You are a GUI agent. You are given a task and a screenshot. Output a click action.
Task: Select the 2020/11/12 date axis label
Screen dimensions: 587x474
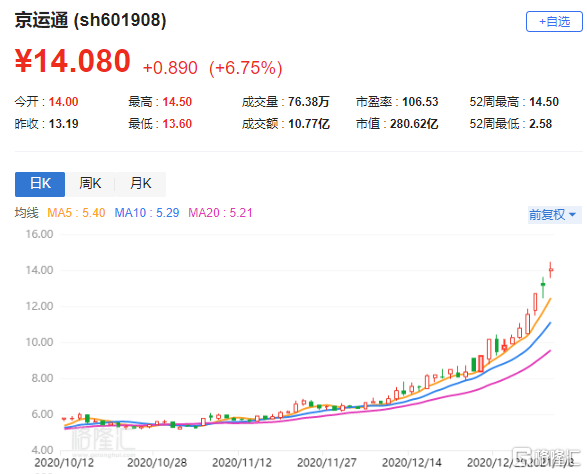[x=242, y=463]
